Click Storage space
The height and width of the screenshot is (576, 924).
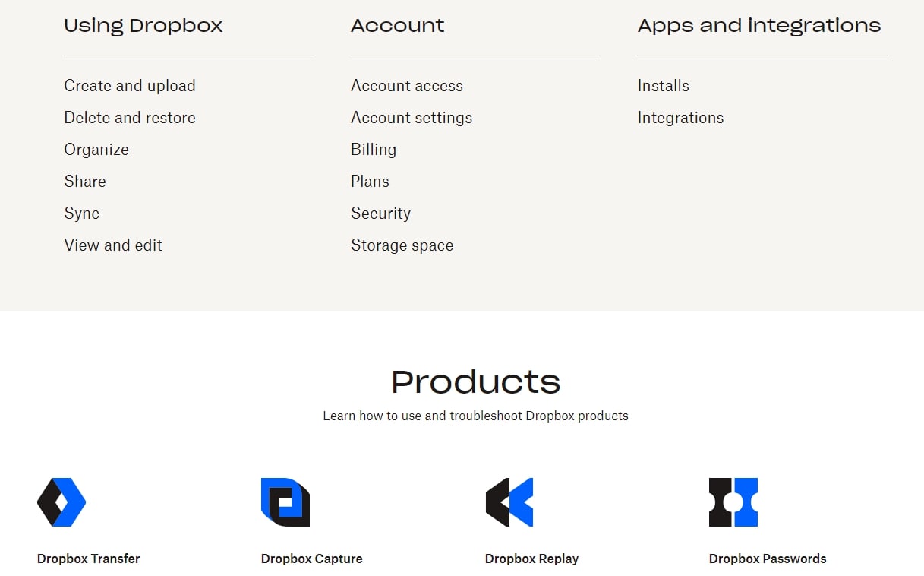(402, 245)
